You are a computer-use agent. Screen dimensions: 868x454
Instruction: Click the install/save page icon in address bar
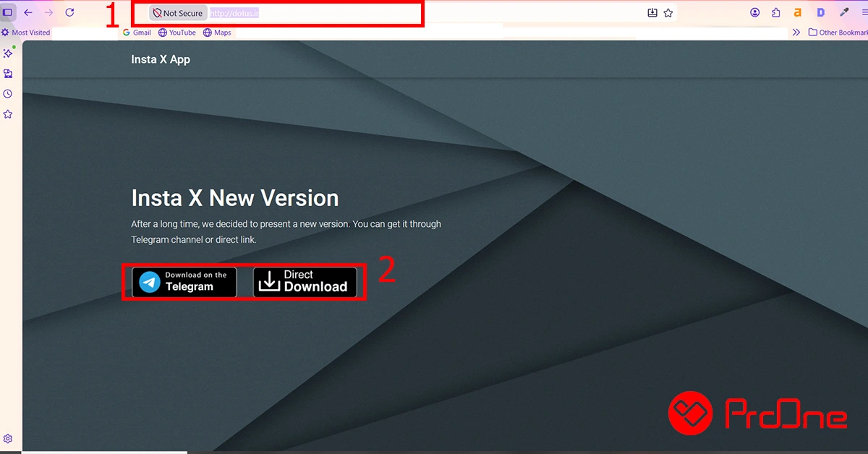(652, 12)
